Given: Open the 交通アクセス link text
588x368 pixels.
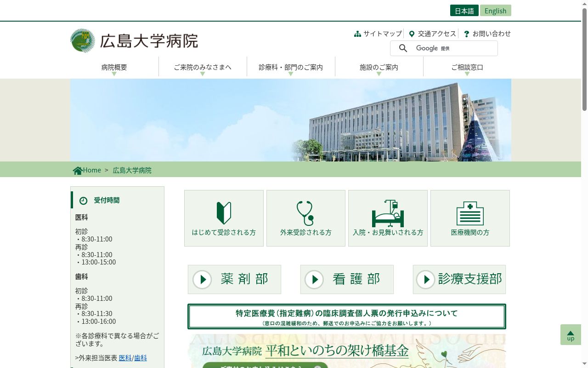Looking at the screenshot, I should [x=437, y=34].
